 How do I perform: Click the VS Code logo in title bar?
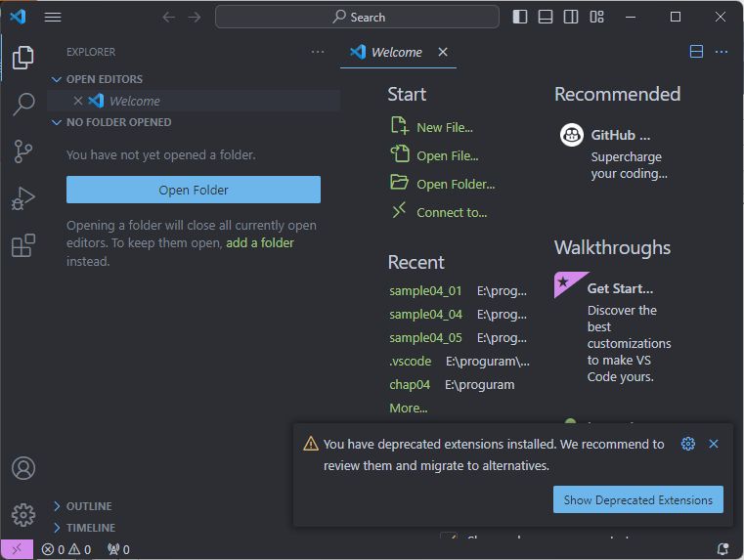pyautogui.click(x=18, y=17)
